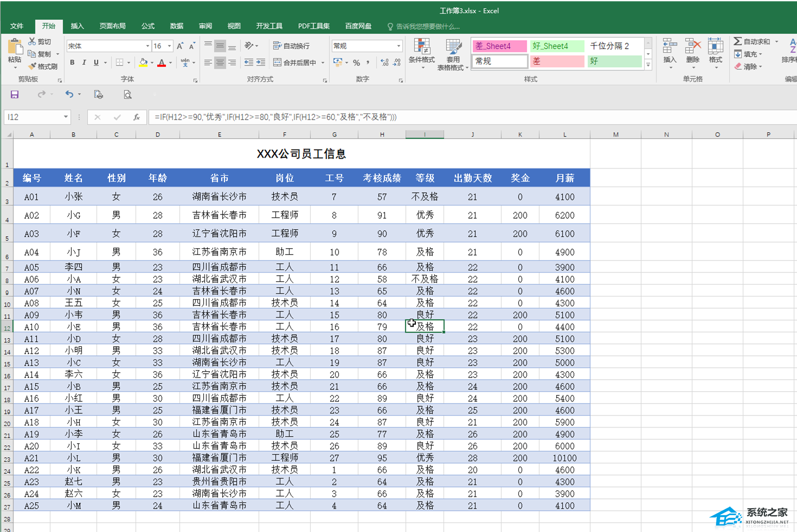The width and height of the screenshot is (797, 532).
Task: Apply the 好_Sheet4 cell style
Action: coord(556,46)
